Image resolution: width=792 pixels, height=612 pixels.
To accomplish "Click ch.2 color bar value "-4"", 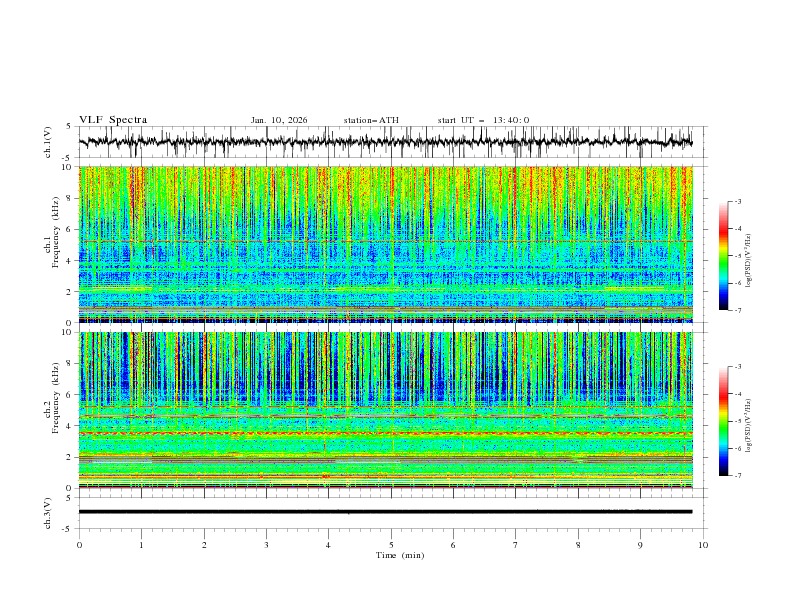I will [x=738, y=394].
